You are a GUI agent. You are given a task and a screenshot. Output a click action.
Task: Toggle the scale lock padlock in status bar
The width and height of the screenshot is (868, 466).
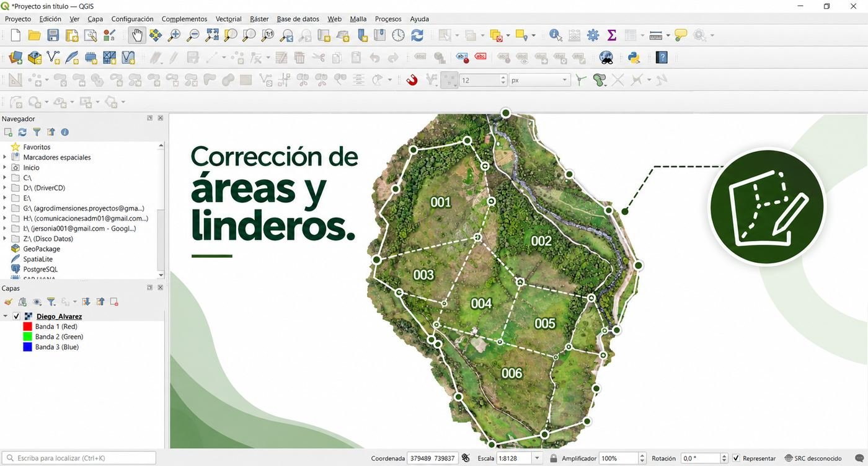pyautogui.click(x=553, y=458)
